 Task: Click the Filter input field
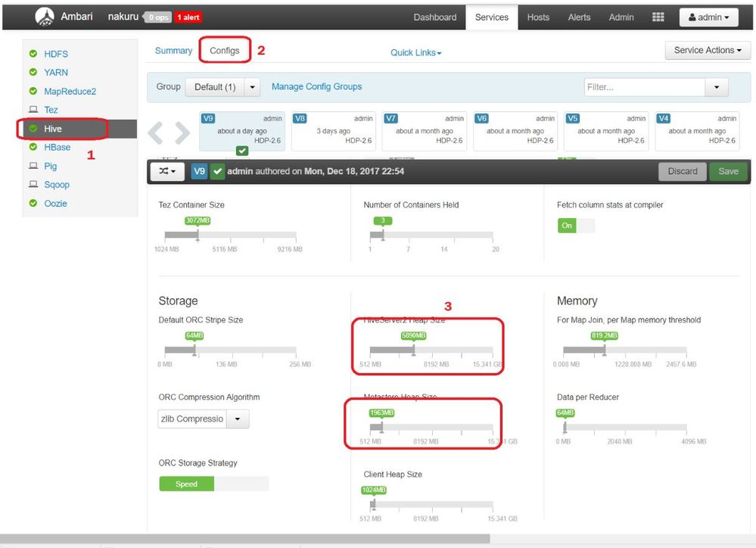[x=645, y=87]
